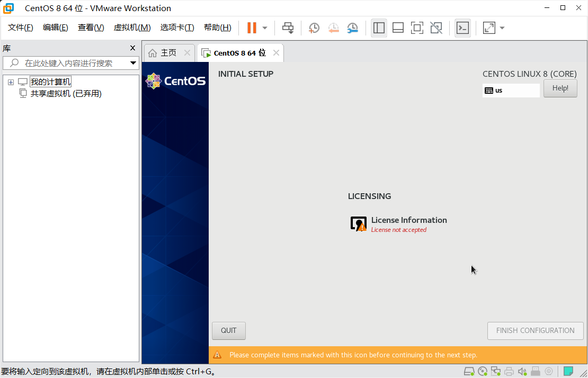The width and height of the screenshot is (588, 378).
Task: Expand the 我的计算机 tree node
Action: click(x=11, y=82)
